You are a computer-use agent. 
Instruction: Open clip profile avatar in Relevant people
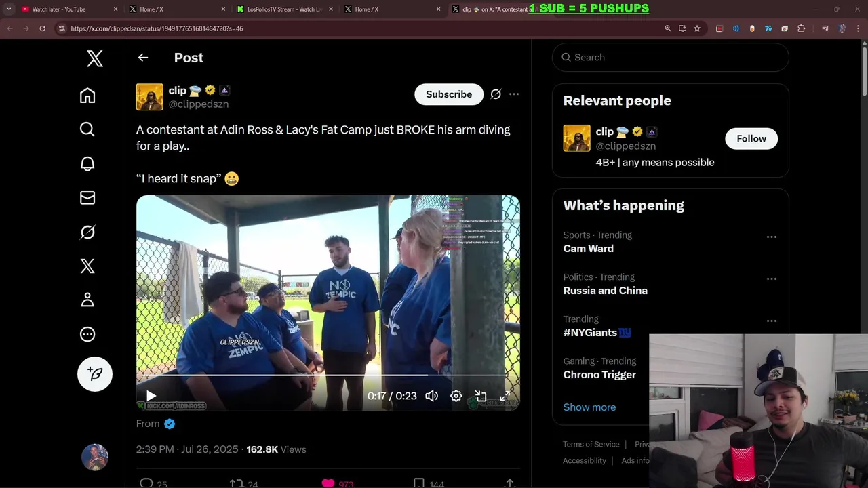tap(576, 138)
